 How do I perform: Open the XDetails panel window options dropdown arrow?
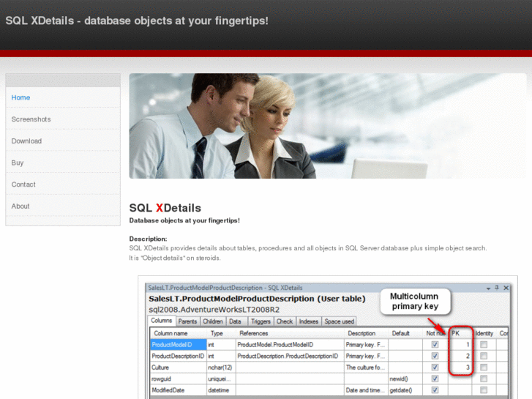pos(488,288)
